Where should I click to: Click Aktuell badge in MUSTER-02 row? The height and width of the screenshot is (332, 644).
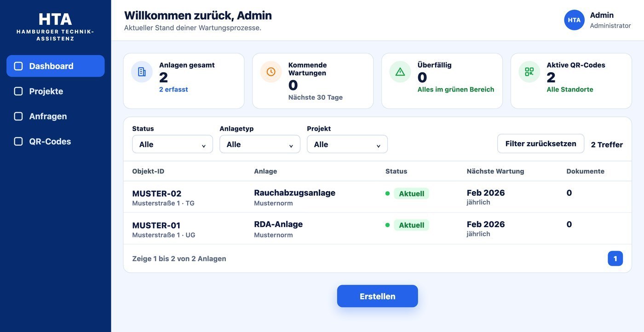coord(411,194)
